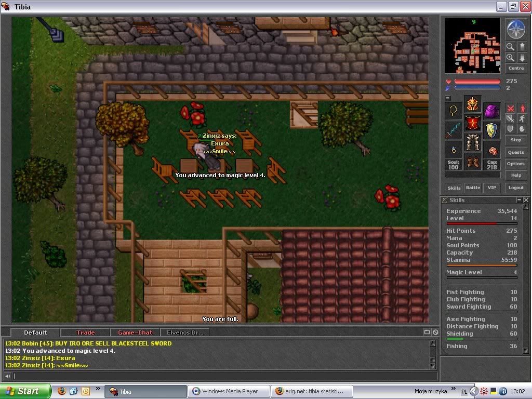Toggle the chat volume speaker button
This screenshot has height=399, width=532.
(7, 376)
